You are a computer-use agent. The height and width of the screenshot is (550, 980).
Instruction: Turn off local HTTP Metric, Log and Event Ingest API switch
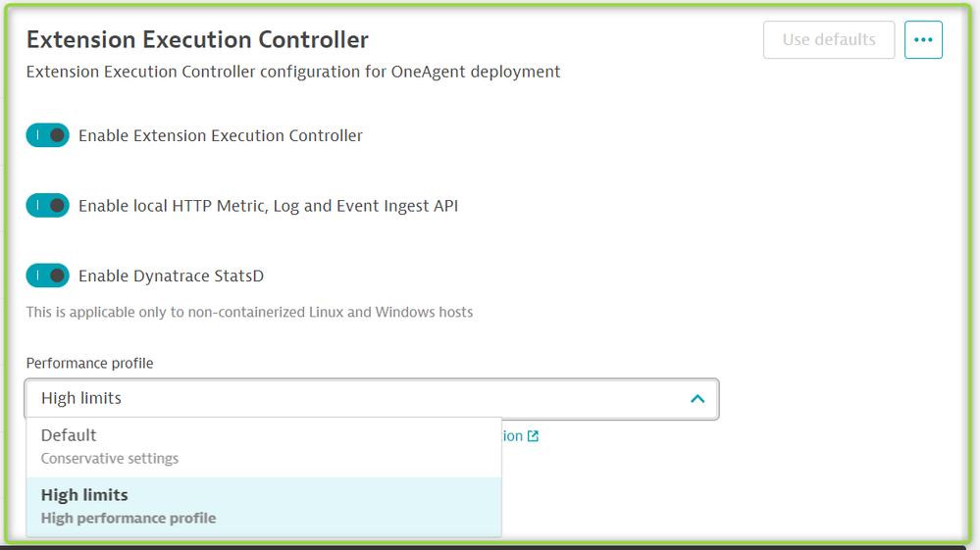tap(48, 206)
